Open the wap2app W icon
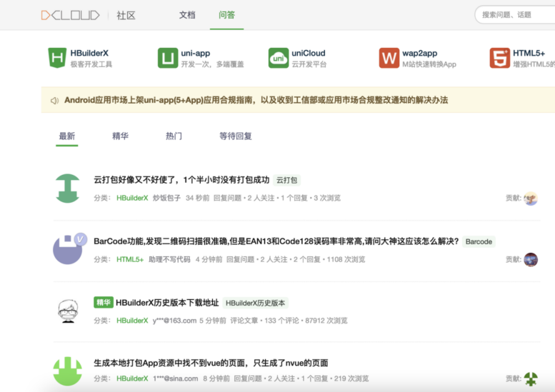 point(389,58)
